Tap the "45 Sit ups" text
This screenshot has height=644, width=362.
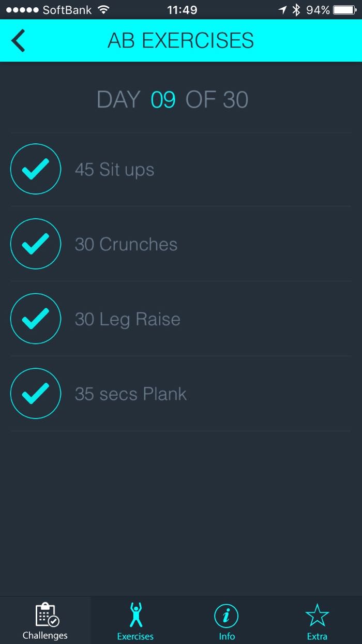pos(114,170)
